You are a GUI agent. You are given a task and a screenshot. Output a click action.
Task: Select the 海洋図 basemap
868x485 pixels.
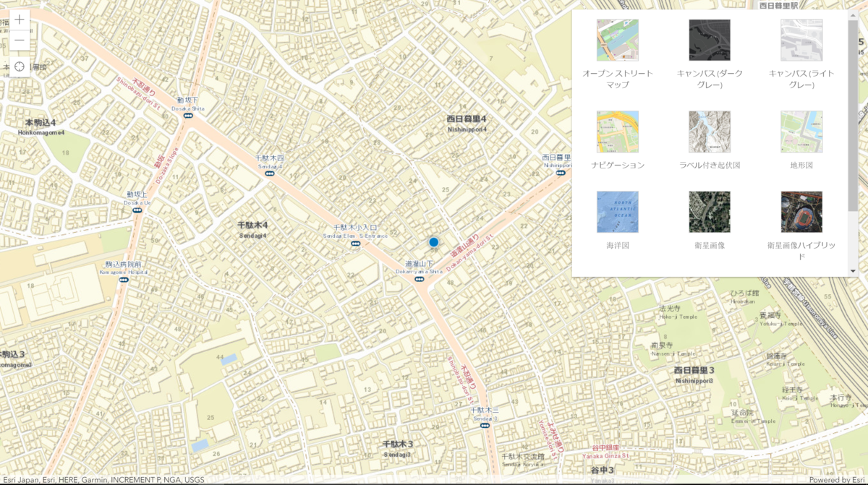pos(618,212)
